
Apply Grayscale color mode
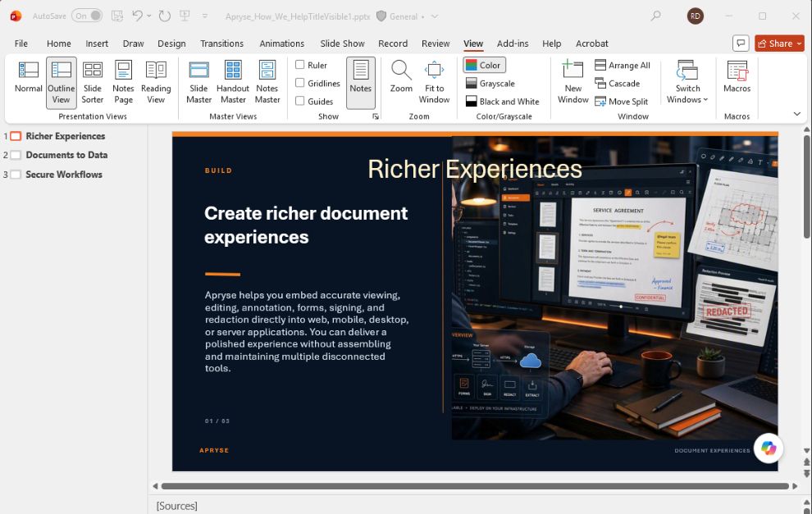click(x=490, y=84)
